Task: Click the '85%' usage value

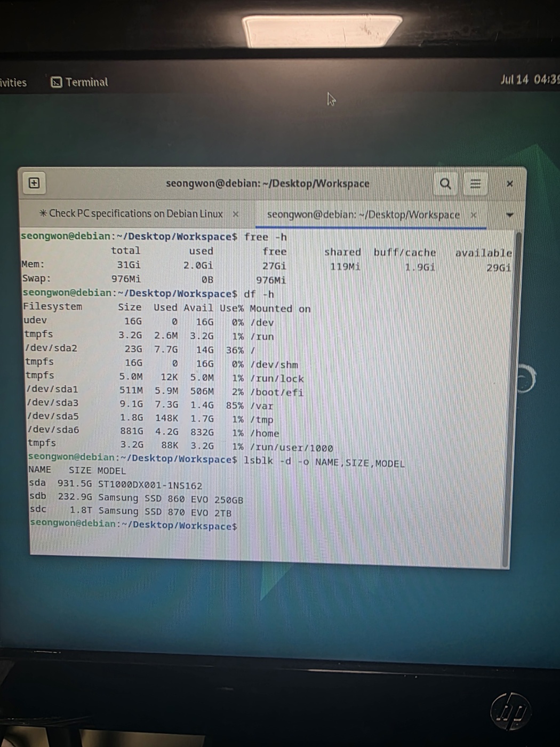Action: pos(235,406)
